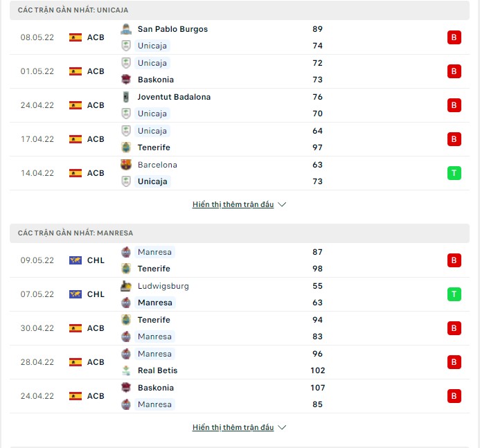The image size is (480, 448).
Task: Click the Tenerife team name in the 30.04.22 match
Action: tap(154, 320)
